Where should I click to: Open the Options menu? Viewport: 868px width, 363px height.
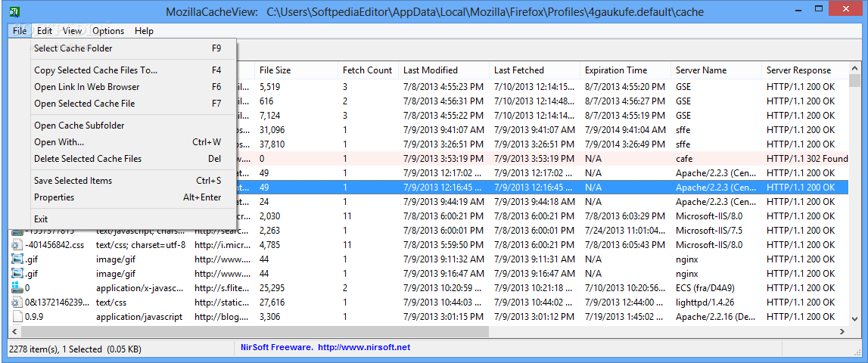click(108, 31)
